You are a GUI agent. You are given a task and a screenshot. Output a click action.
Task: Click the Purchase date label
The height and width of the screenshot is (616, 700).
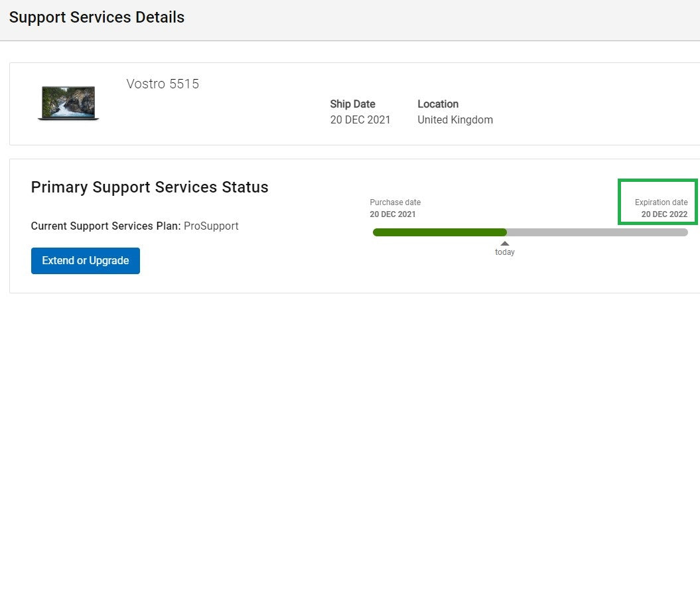395,202
